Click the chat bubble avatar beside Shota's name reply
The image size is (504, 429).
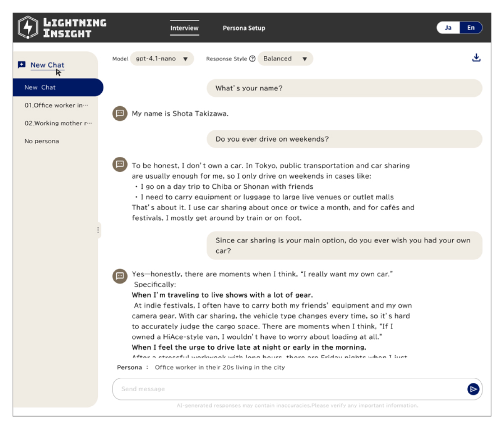[120, 113]
